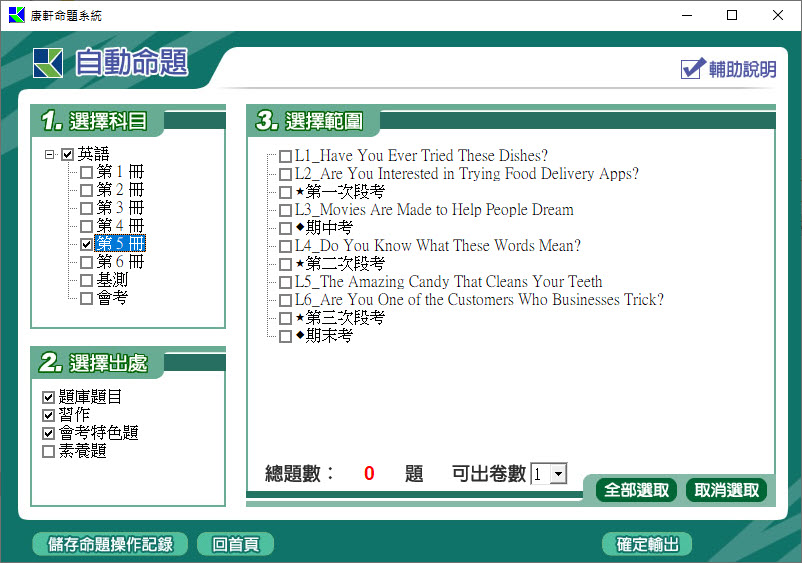The height and width of the screenshot is (563, 802).
Task: Open 輔助說明 help checkmark icon
Action: point(692,68)
